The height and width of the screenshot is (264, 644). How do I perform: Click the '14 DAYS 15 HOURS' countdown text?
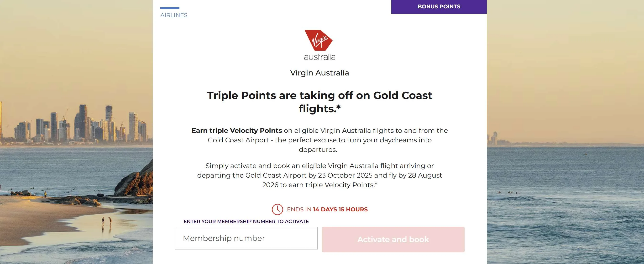coord(340,209)
